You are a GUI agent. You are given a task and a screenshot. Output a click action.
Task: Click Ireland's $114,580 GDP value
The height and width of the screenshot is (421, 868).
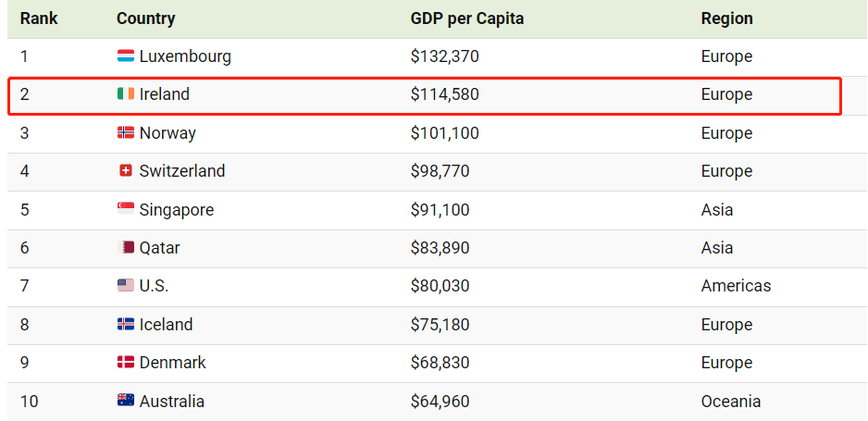(x=444, y=94)
